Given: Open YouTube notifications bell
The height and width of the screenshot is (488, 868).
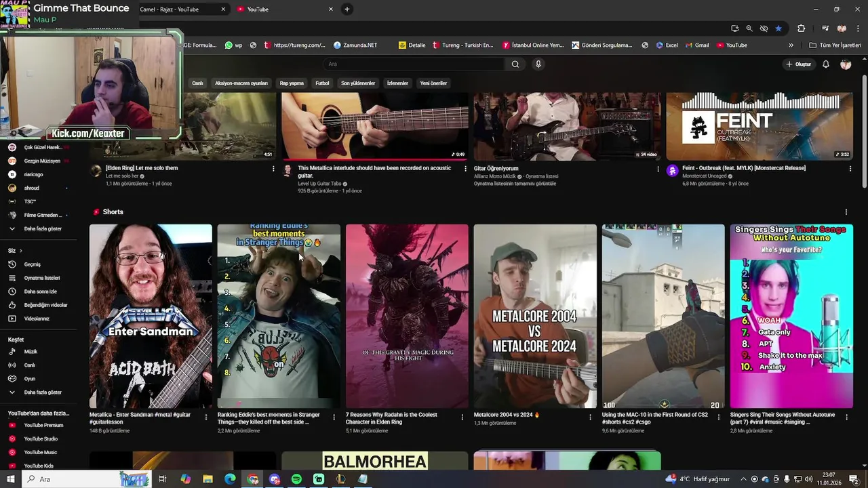Looking at the screenshot, I should [826, 64].
